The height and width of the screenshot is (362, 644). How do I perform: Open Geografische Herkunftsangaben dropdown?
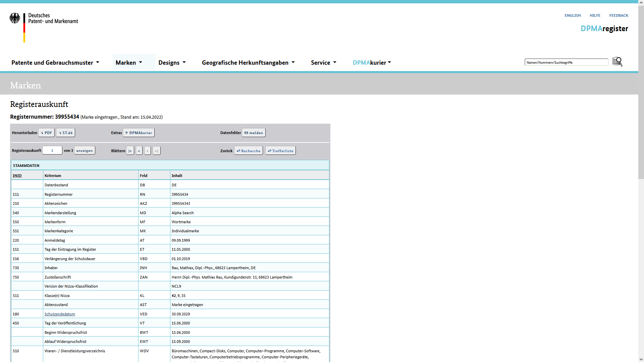248,63
